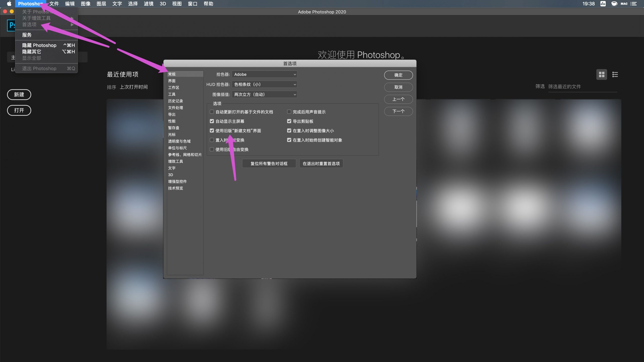Click the bowl-shaped status icon in menu bar
Image resolution: width=644 pixels, height=362 pixels.
coord(614,4)
